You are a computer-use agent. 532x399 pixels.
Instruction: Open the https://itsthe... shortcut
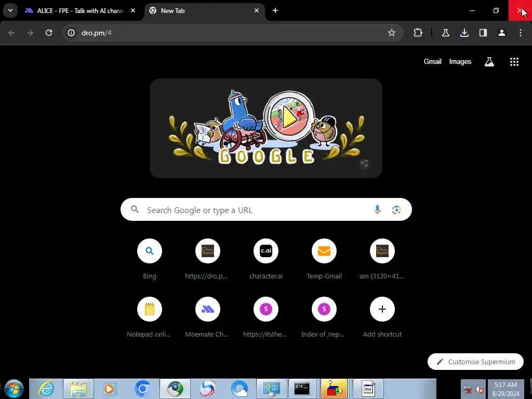pyautogui.click(x=266, y=318)
